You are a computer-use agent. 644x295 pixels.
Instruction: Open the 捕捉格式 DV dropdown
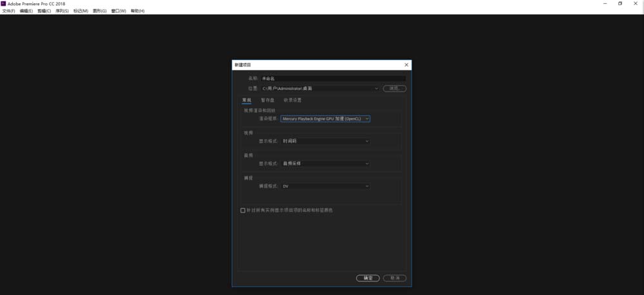(325, 186)
